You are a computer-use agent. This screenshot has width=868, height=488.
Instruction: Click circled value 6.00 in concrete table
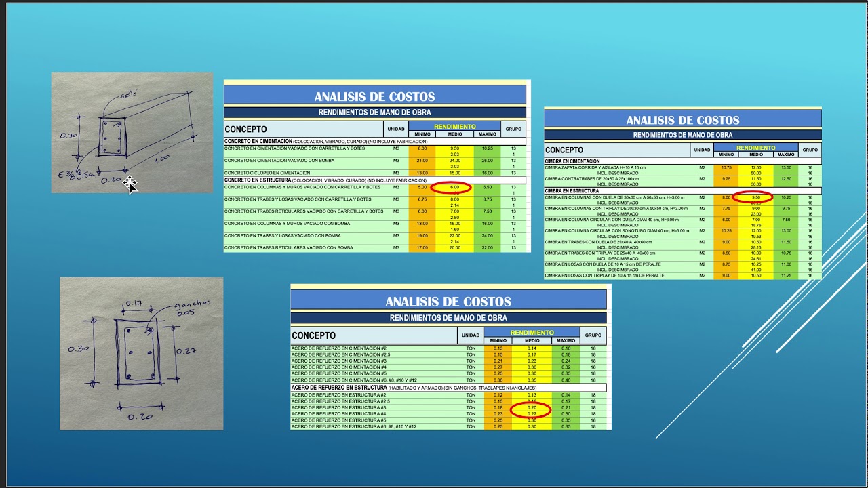pyautogui.click(x=455, y=187)
